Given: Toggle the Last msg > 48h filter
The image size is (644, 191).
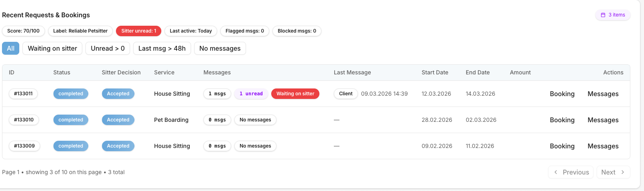Looking at the screenshot, I should click(x=162, y=48).
